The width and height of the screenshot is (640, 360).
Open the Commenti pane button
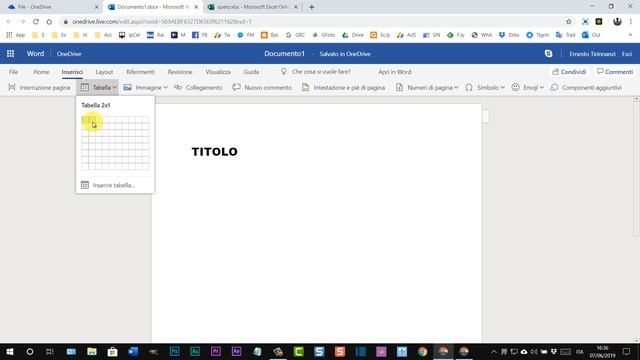click(615, 72)
